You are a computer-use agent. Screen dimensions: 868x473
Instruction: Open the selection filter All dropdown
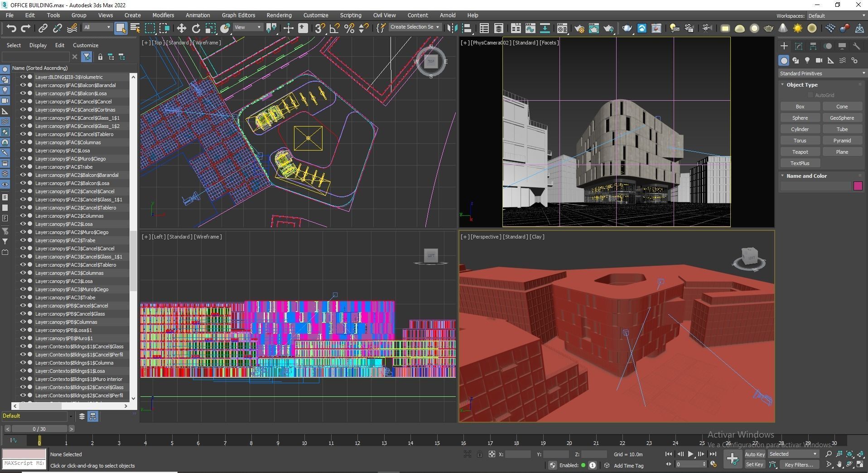(97, 27)
